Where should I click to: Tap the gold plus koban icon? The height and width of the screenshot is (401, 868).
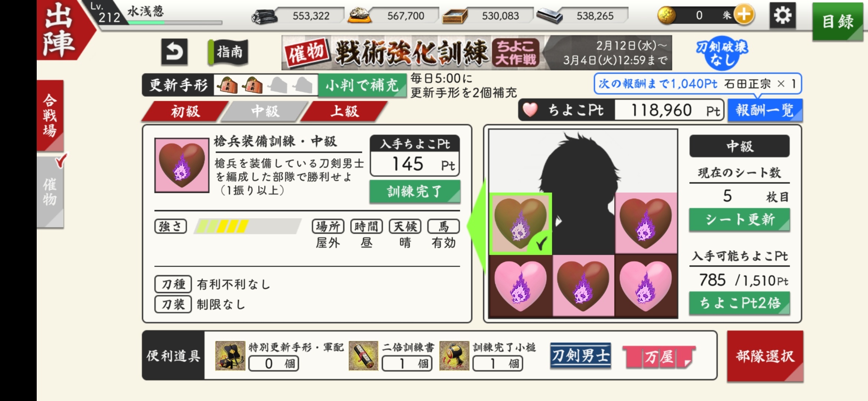(x=744, y=15)
